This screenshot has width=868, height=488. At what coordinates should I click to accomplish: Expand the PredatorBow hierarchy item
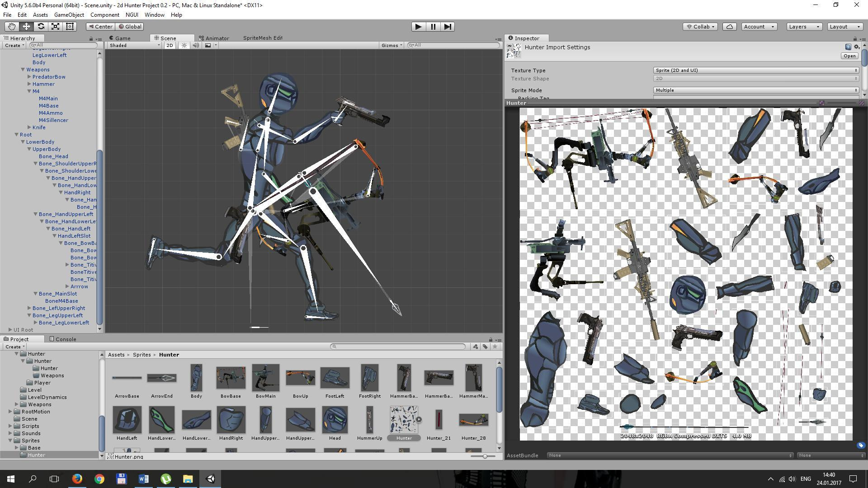(x=29, y=77)
